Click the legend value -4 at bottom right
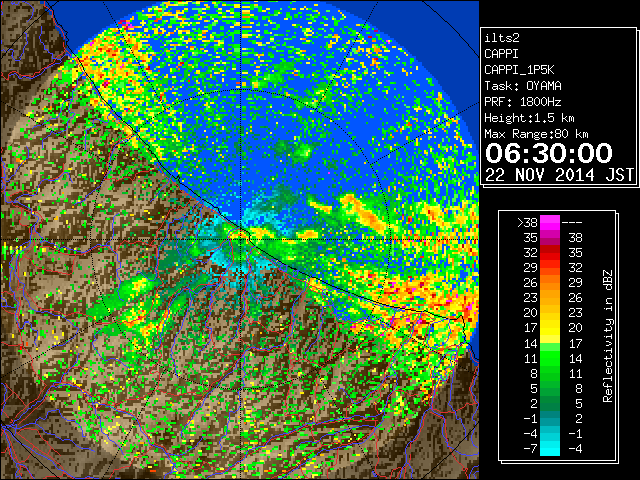This screenshot has width=640, height=480. 575,449
